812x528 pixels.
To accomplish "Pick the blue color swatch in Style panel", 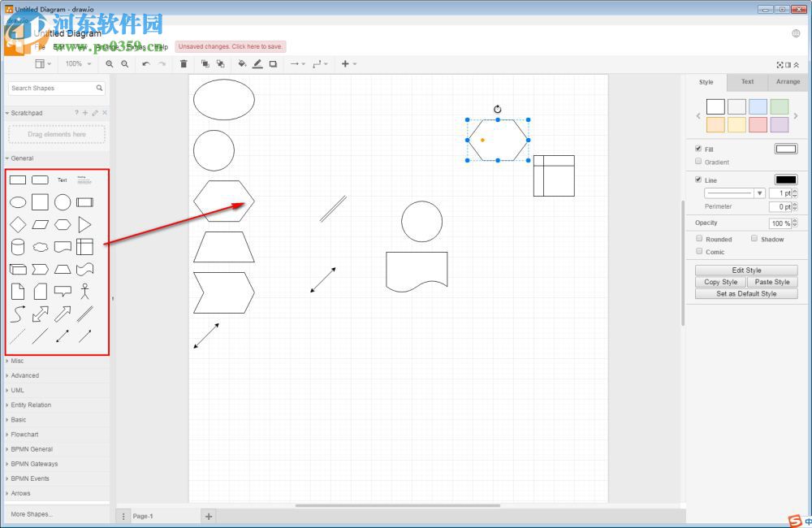I will point(758,106).
